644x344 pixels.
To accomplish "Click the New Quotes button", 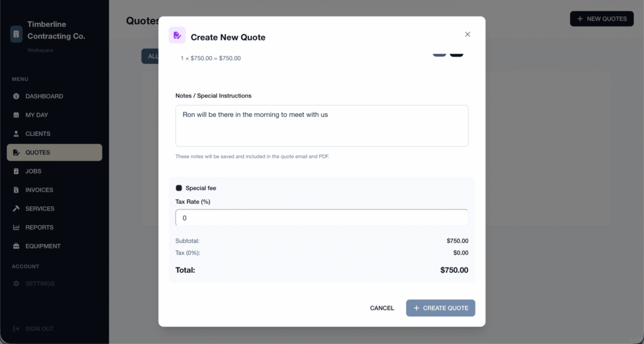I will tap(602, 19).
